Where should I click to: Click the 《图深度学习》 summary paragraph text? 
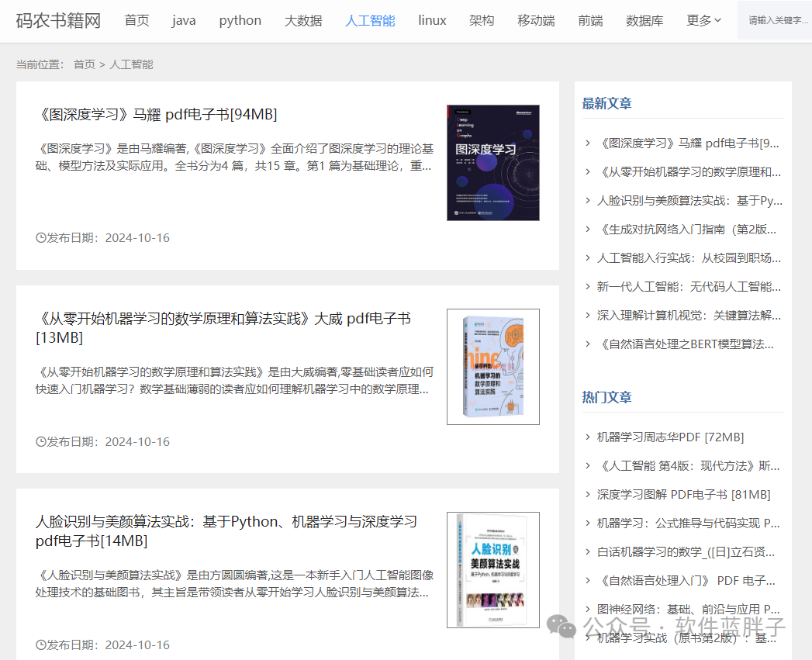[x=234, y=157]
